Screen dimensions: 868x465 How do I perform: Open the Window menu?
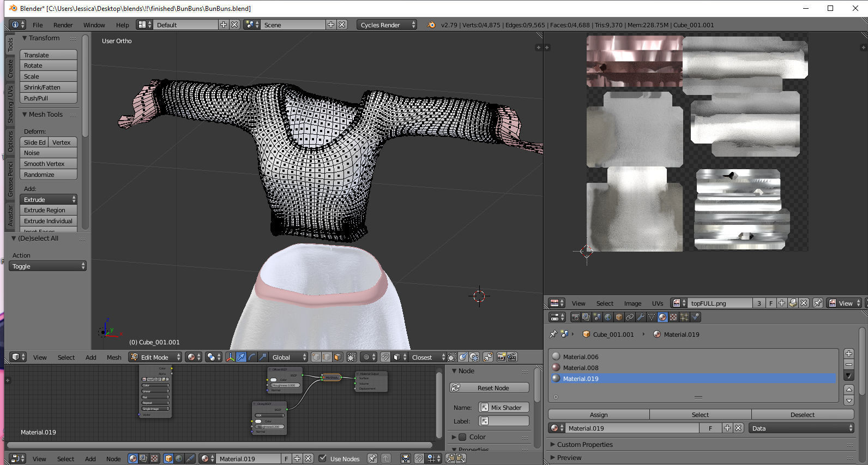pos(94,25)
